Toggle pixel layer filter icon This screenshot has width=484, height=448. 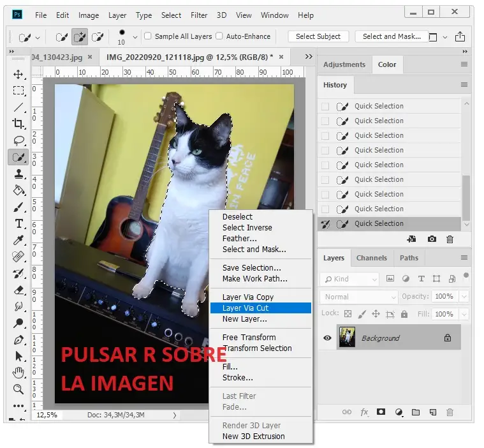click(x=390, y=279)
